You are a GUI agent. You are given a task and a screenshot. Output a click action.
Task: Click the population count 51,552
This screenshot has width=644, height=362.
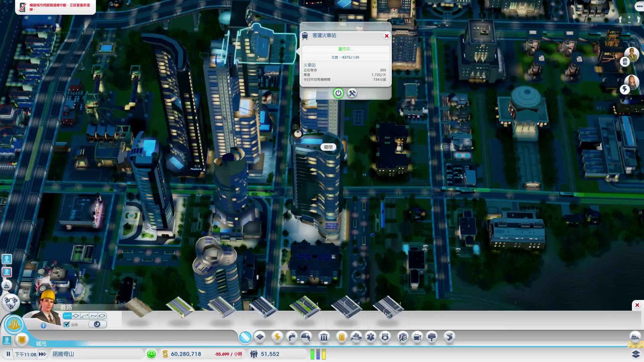[x=270, y=354]
